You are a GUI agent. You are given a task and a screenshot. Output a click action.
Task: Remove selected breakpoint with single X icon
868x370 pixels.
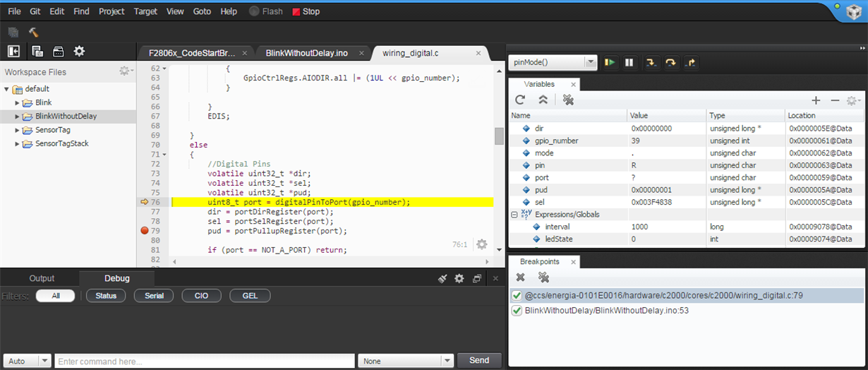click(520, 277)
